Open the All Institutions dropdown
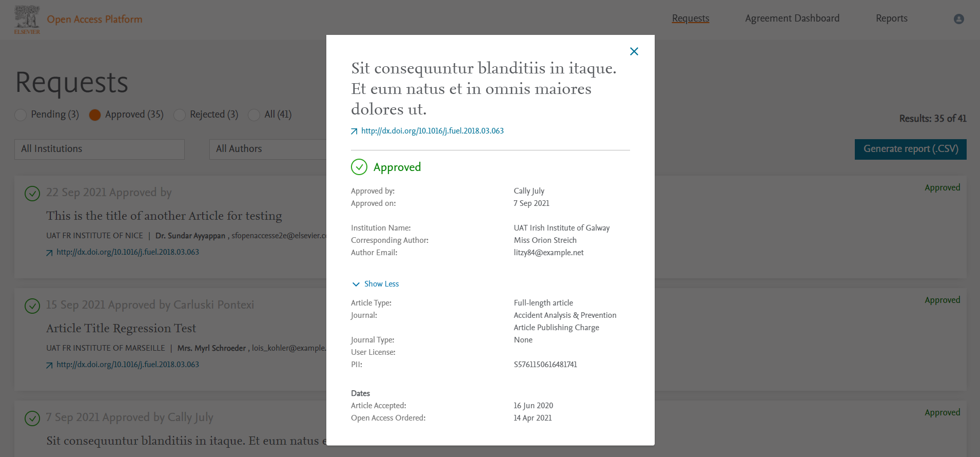This screenshot has height=457, width=980. 100,149
